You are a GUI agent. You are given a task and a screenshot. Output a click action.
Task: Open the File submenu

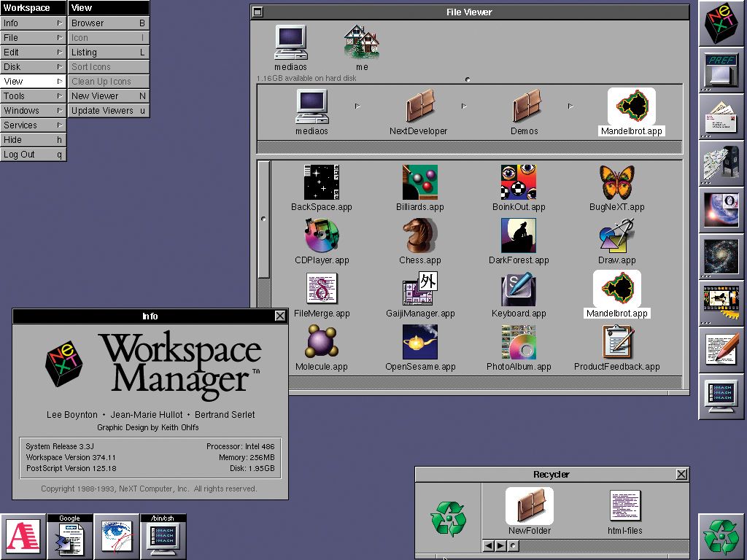click(33, 38)
